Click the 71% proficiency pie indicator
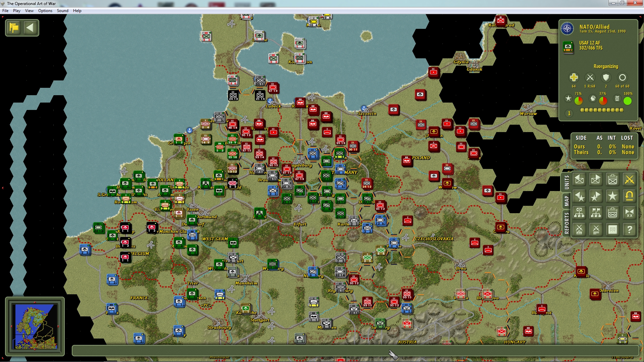This screenshot has height=362, width=644. point(579,101)
